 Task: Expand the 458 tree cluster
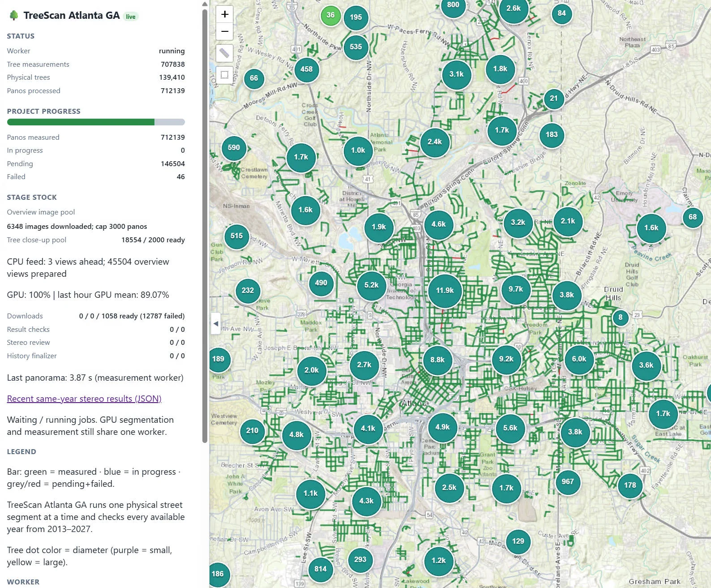click(307, 69)
